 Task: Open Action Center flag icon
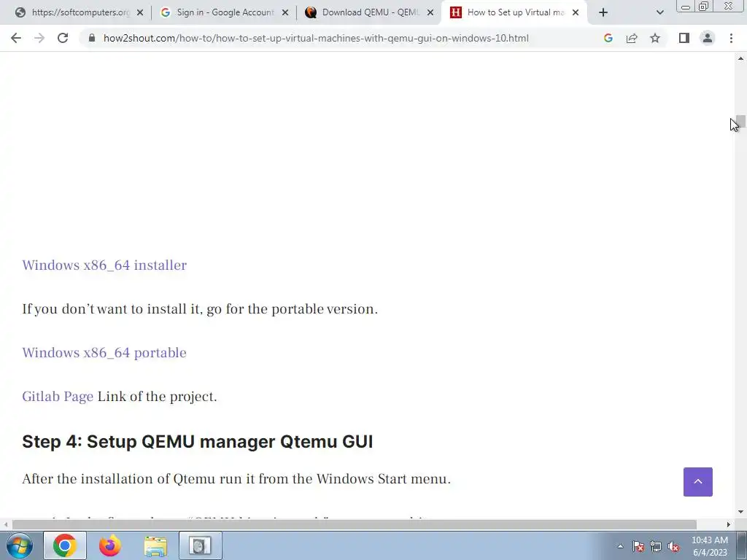coord(638,547)
